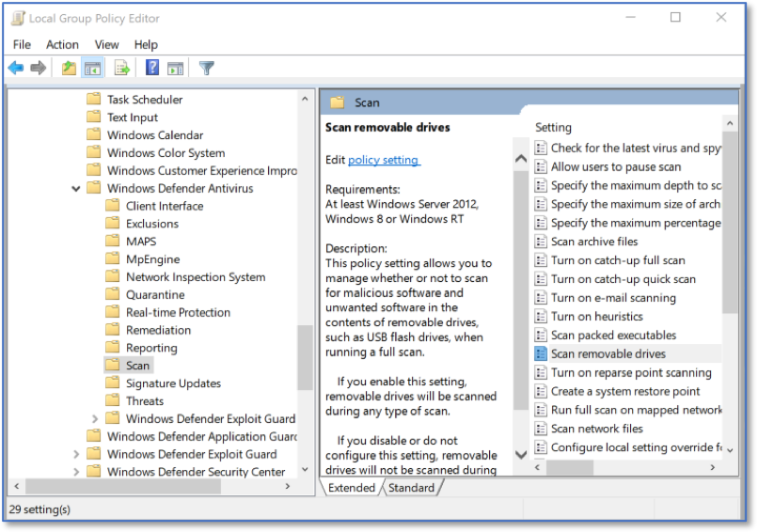Click the Show/Hide Action Pane icon
This screenshot has width=758, height=532.
[x=176, y=68]
